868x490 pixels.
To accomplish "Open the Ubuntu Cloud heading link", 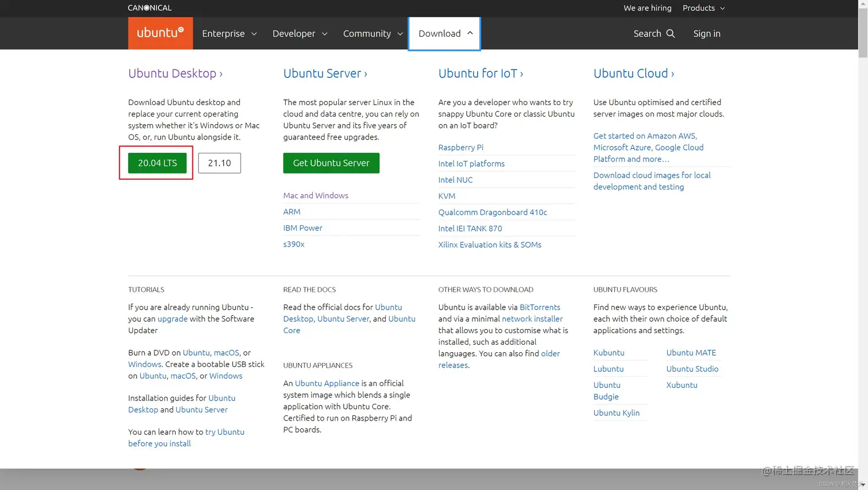I will point(634,74).
